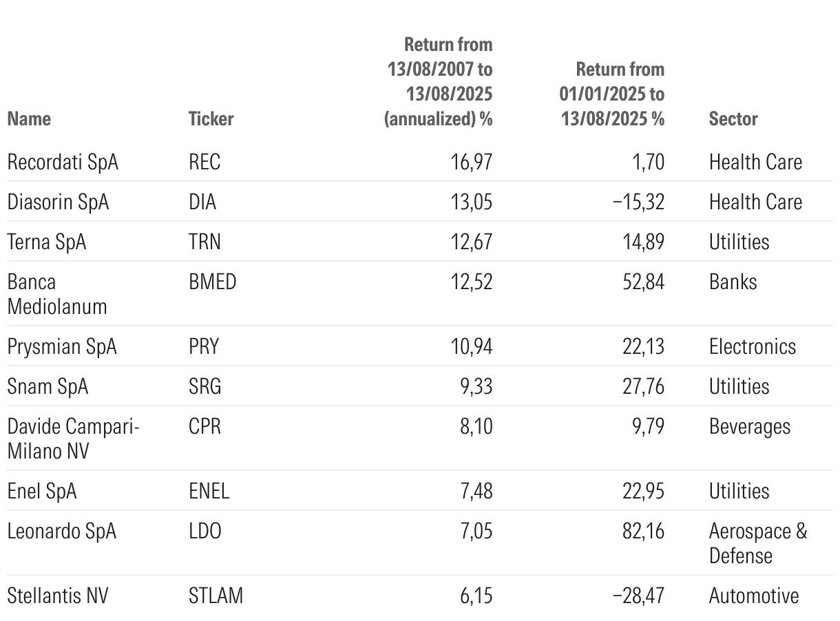This screenshot has width=840, height=621.
Task: Click the STLAM ticker
Action: pos(216,596)
